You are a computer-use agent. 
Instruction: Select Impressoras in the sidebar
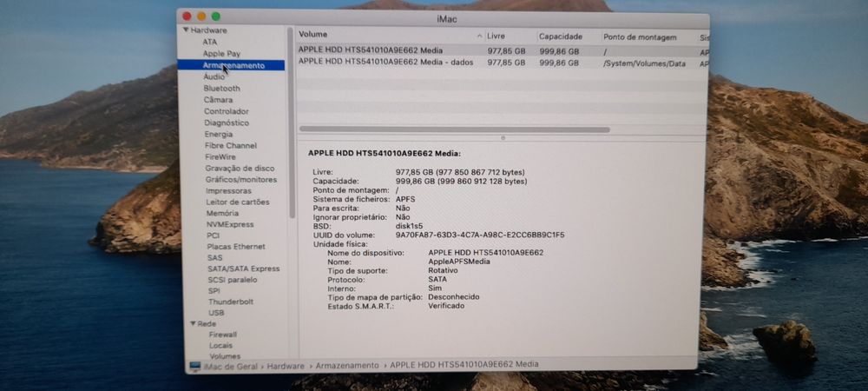point(228,191)
